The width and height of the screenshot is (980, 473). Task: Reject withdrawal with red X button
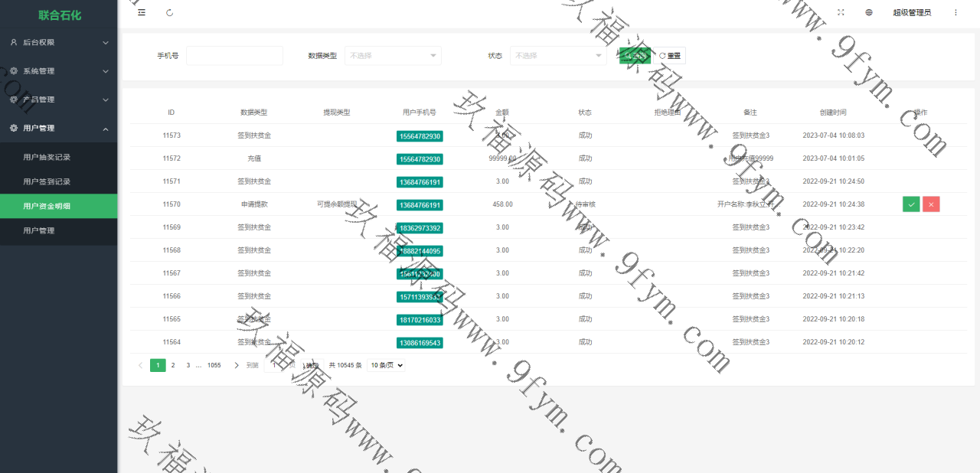coord(931,204)
